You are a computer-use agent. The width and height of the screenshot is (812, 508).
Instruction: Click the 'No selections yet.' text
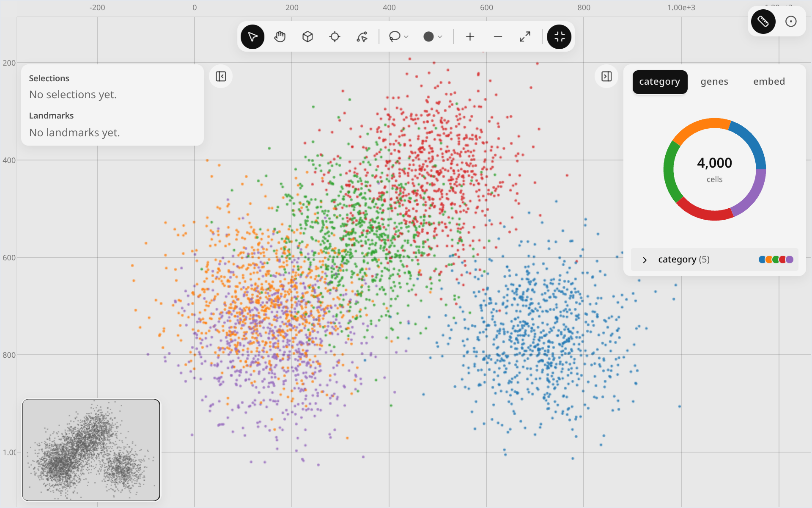73,95
